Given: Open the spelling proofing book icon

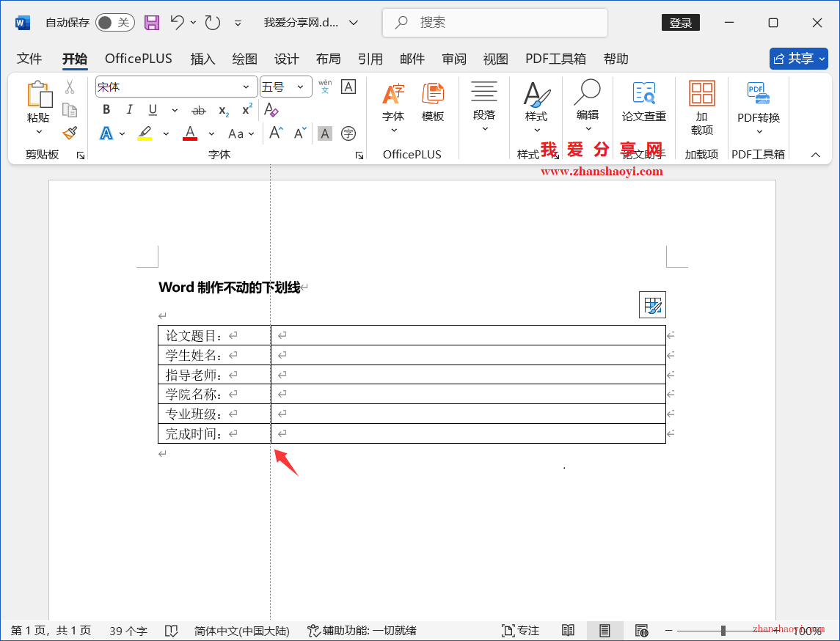Looking at the screenshot, I should [x=171, y=631].
